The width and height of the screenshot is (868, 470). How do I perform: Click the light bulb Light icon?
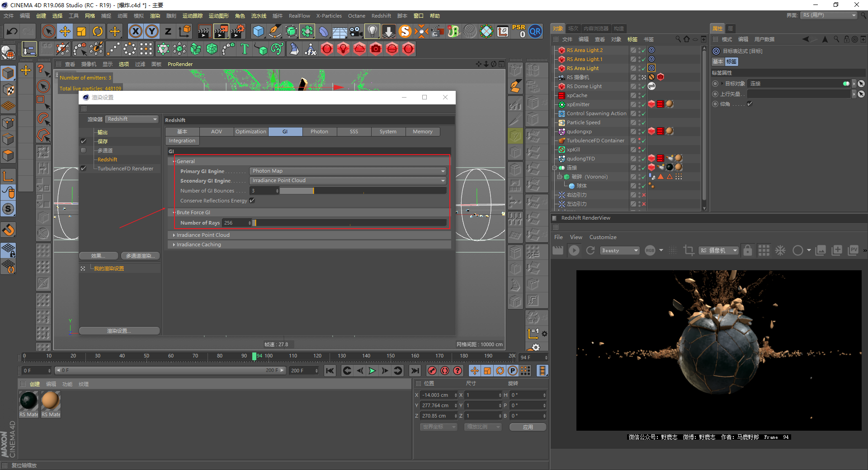tap(372, 31)
